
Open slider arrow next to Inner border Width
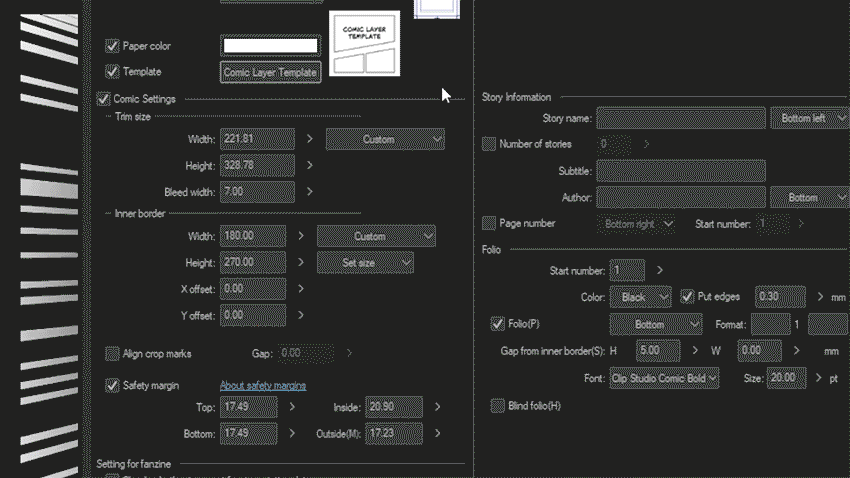(x=301, y=236)
